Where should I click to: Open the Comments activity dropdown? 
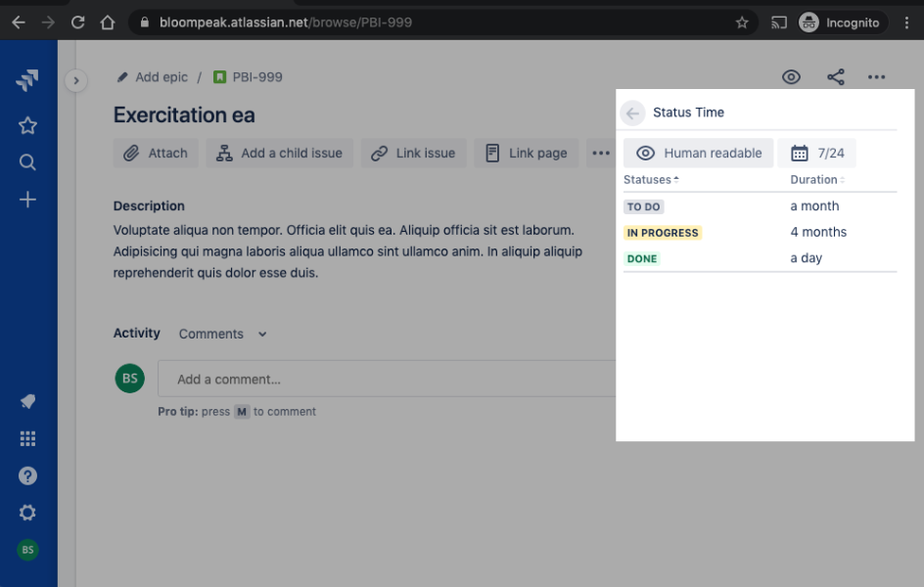point(222,334)
